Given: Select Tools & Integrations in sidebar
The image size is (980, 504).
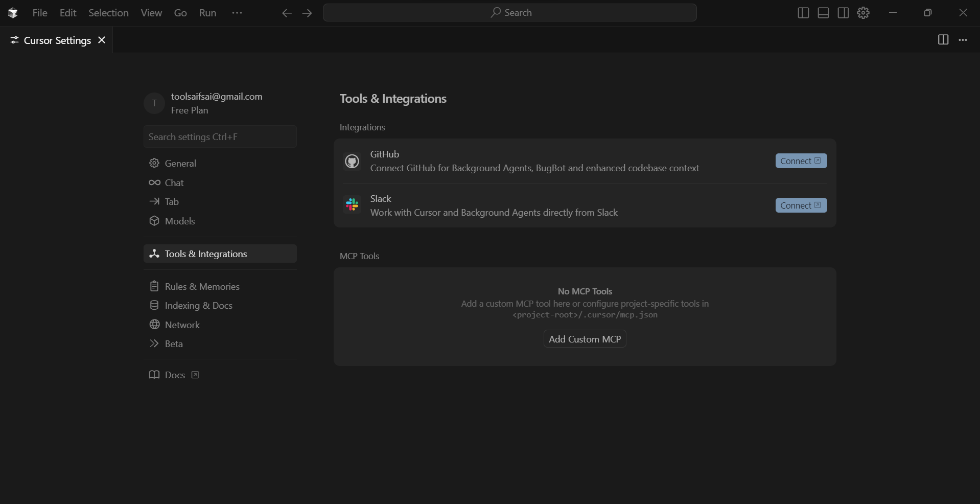Looking at the screenshot, I should coord(220,254).
